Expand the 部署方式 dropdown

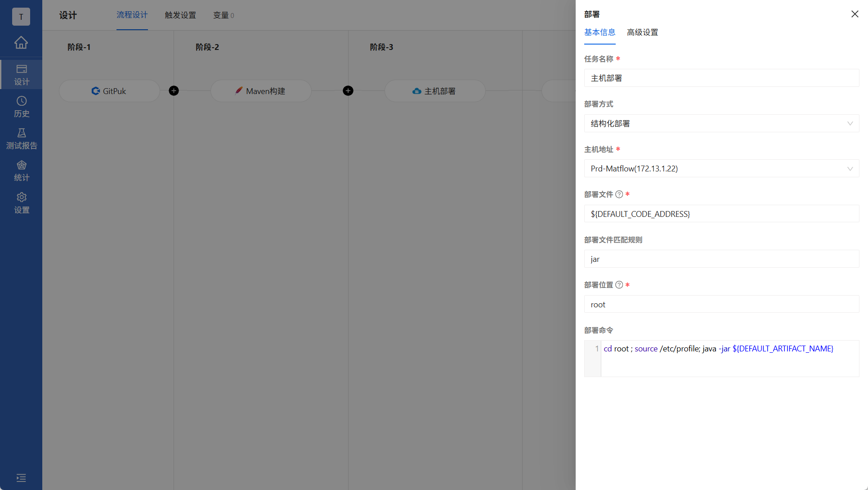tap(721, 123)
